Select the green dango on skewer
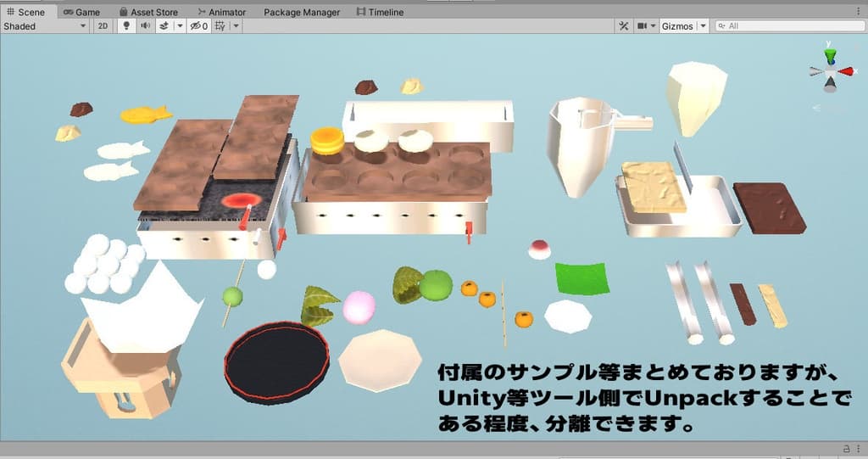 point(232,297)
